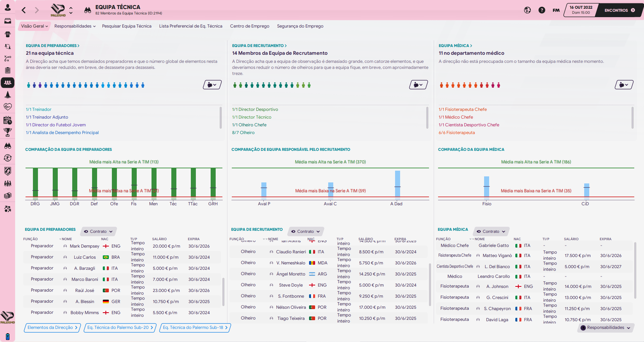Open Centro de Emprego tab
The image size is (644, 342).
point(250,26)
